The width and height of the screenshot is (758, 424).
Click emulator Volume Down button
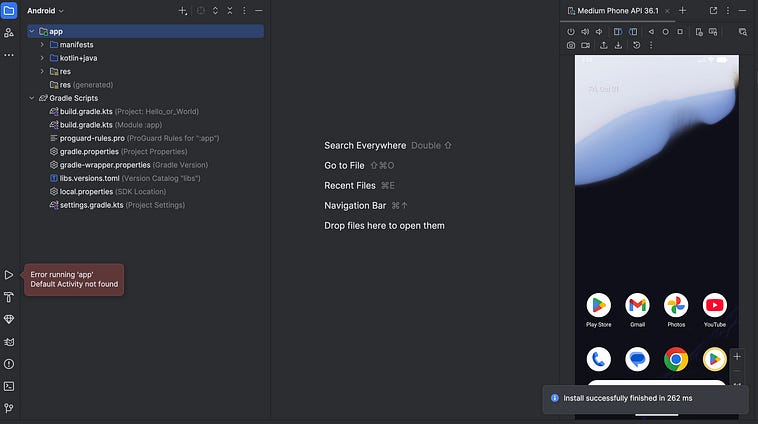(x=599, y=32)
